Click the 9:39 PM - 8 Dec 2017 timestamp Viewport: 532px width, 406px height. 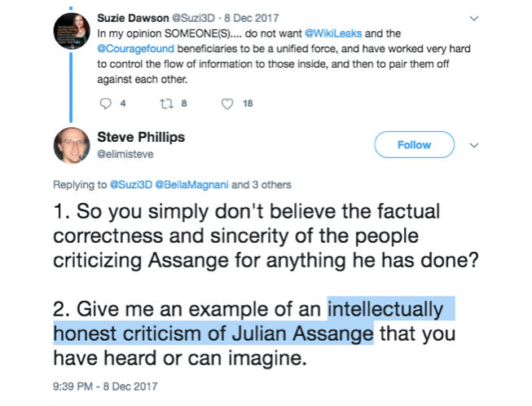click(x=105, y=386)
